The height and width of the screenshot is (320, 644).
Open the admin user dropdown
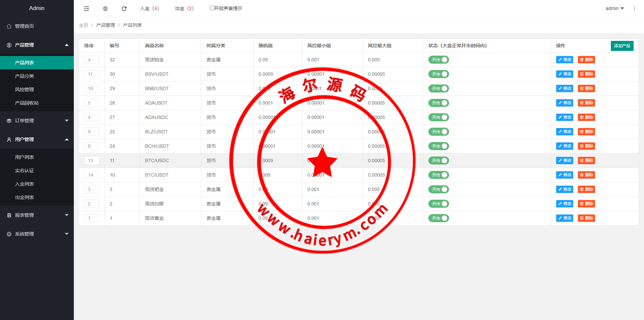(x=614, y=8)
